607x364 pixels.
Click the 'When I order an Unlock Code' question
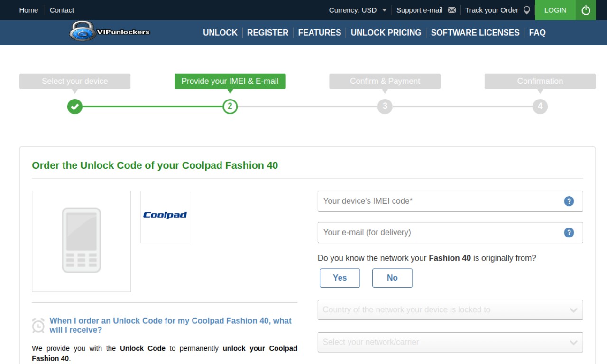[x=171, y=325]
